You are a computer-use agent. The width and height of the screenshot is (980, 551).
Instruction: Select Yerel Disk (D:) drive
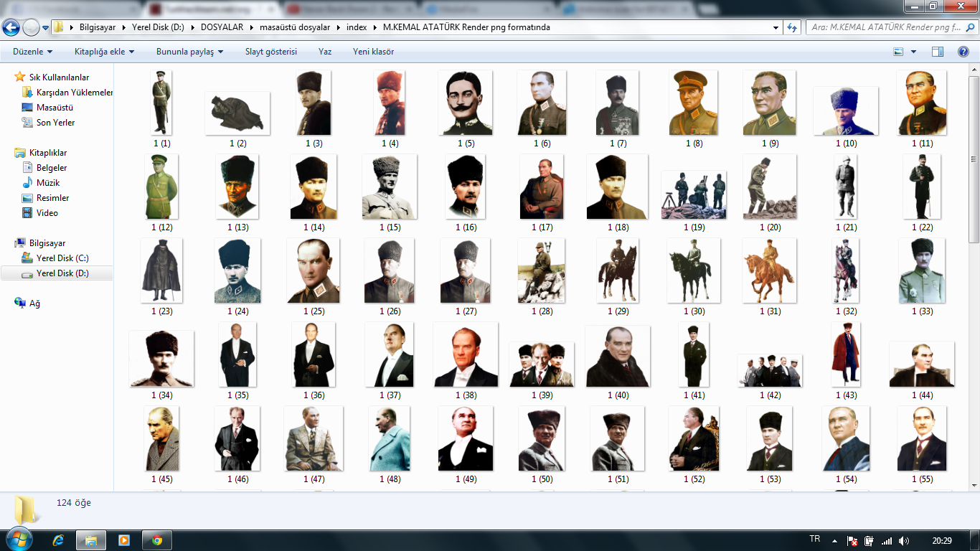[x=57, y=273]
